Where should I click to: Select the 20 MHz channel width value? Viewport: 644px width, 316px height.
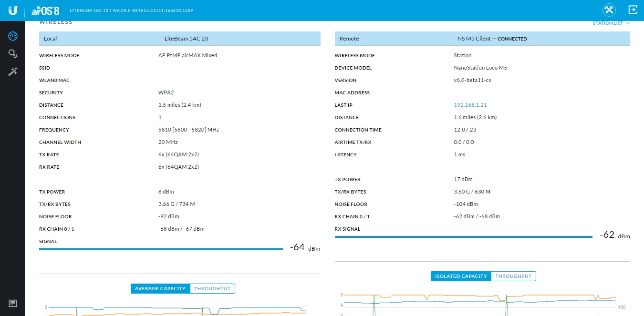coord(168,142)
